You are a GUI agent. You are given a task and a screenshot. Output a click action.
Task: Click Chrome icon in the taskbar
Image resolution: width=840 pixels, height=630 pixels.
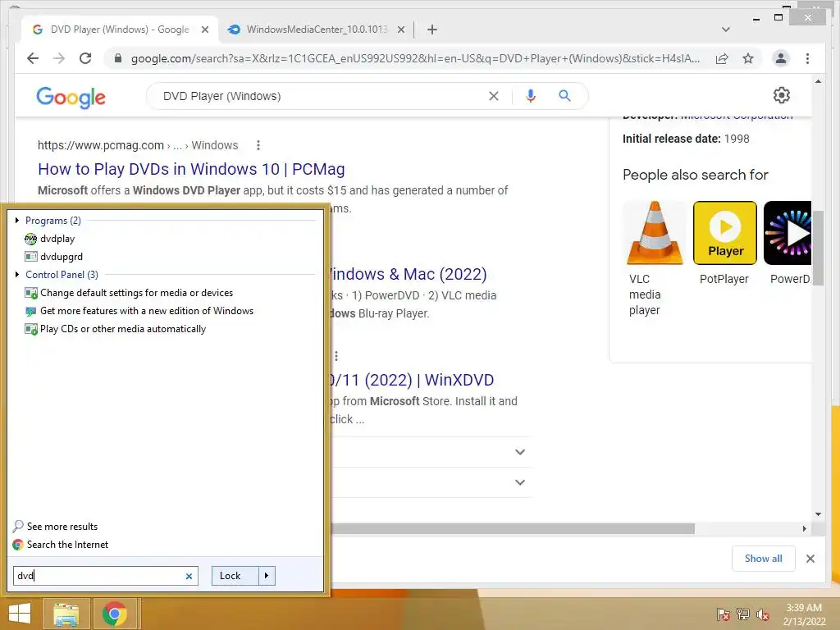point(114,614)
